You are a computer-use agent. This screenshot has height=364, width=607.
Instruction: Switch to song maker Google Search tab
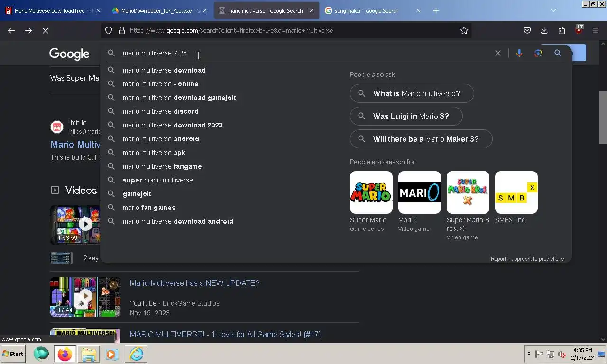tap(366, 10)
